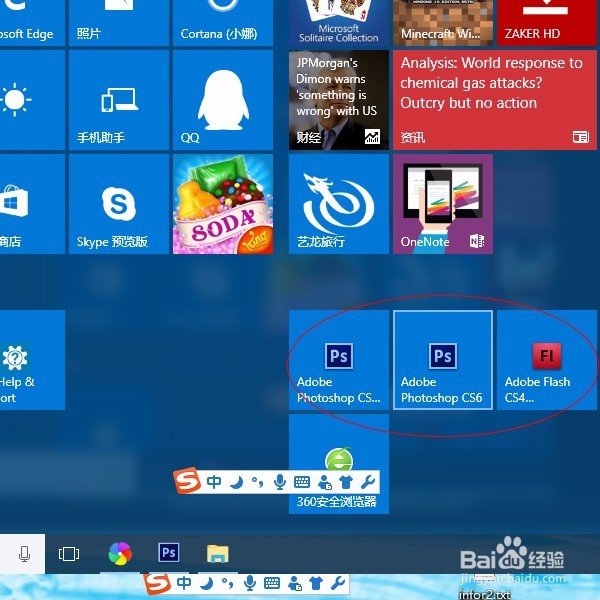Open File Explorer from the taskbar

click(218, 554)
